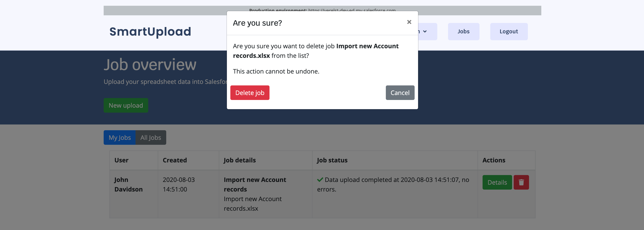
Task: Click the green checkmark status icon
Action: pyautogui.click(x=320, y=180)
